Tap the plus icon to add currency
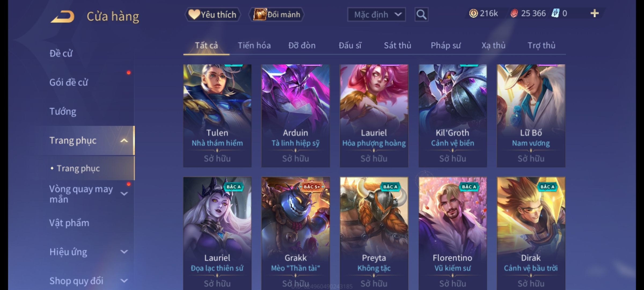 [595, 13]
